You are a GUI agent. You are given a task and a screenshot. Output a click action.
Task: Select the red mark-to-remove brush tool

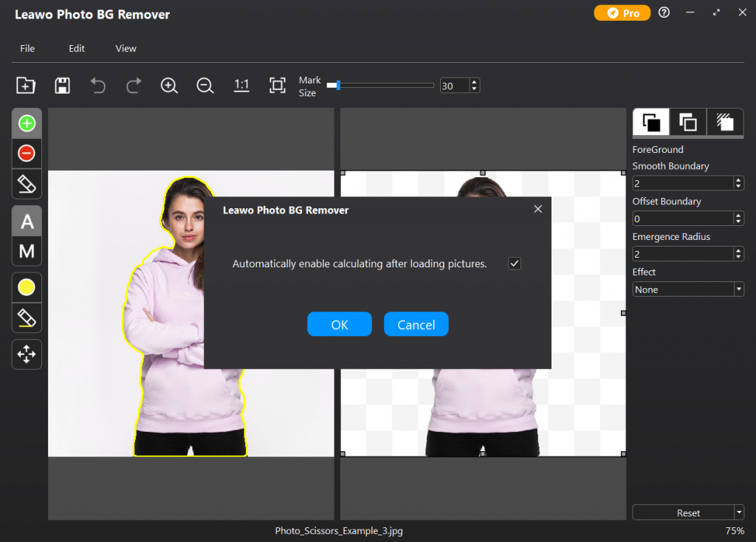point(27,154)
